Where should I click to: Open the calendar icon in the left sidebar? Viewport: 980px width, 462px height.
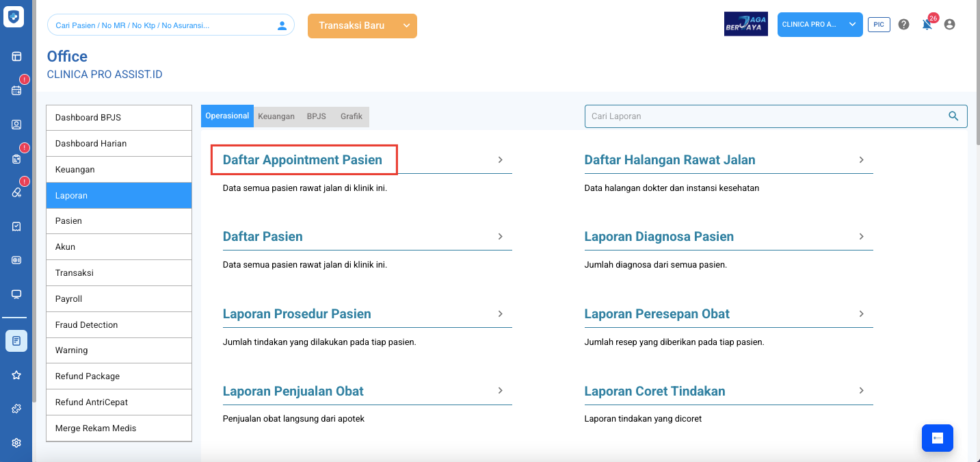[16, 90]
